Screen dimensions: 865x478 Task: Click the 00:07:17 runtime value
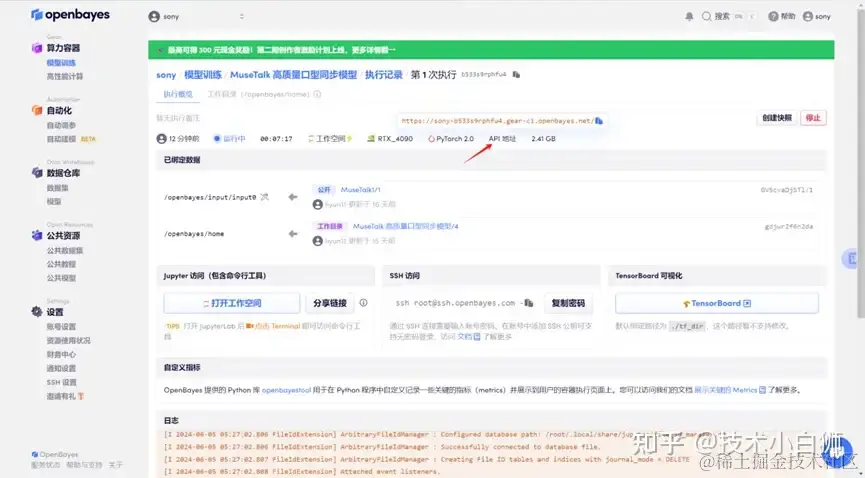(x=276, y=139)
